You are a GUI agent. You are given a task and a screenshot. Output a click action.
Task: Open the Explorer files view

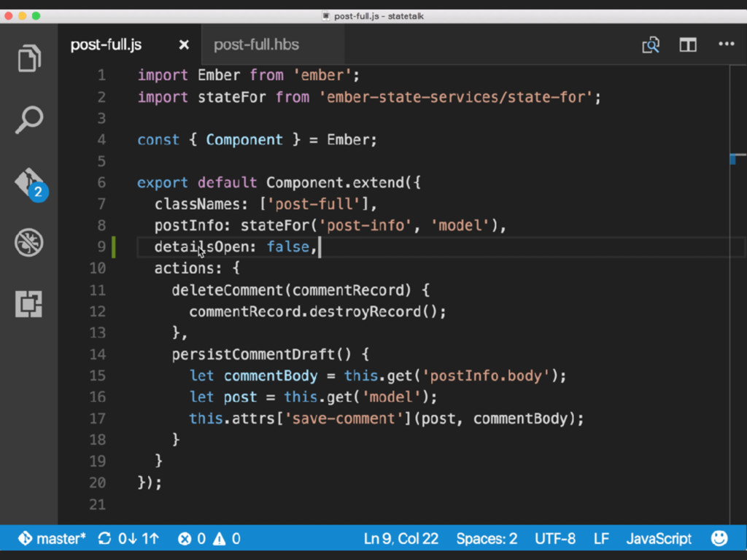click(29, 58)
